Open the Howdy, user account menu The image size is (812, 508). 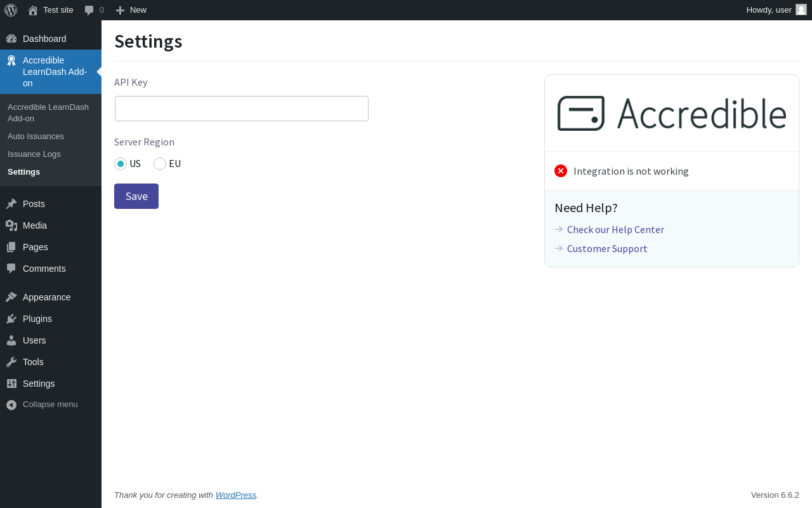click(776, 10)
